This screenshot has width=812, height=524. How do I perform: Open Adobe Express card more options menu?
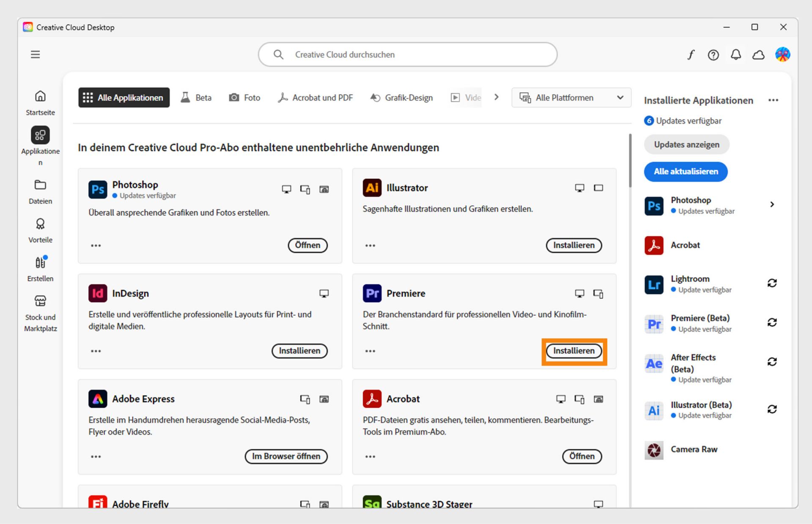(96, 457)
